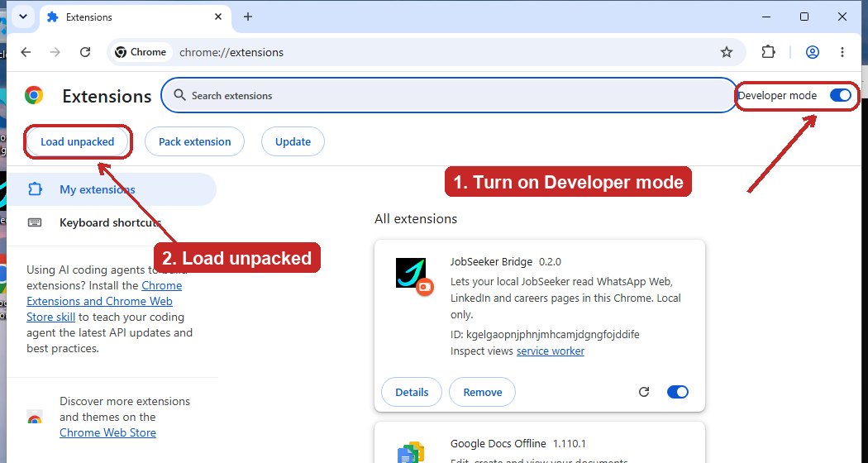
Task: Open a new tab with the plus button
Action: (248, 17)
